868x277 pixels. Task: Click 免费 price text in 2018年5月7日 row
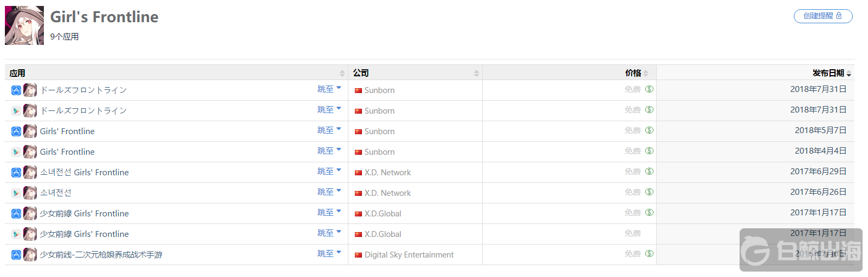pyautogui.click(x=632, y=130)
